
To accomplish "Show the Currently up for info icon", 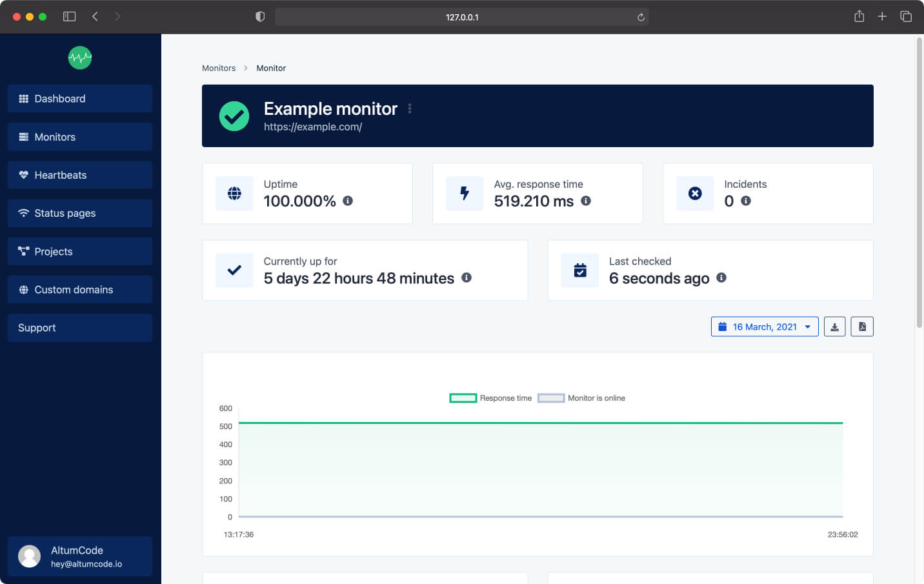I will click(467, 277).
